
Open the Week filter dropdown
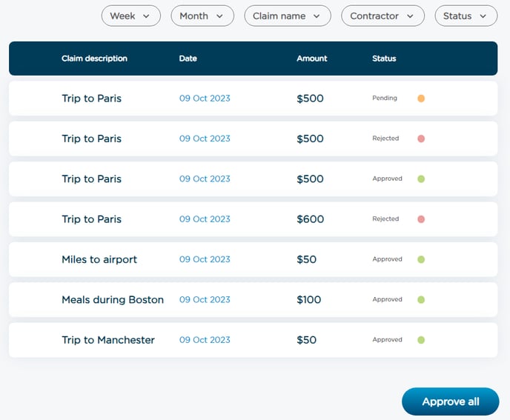coord(130,16)
